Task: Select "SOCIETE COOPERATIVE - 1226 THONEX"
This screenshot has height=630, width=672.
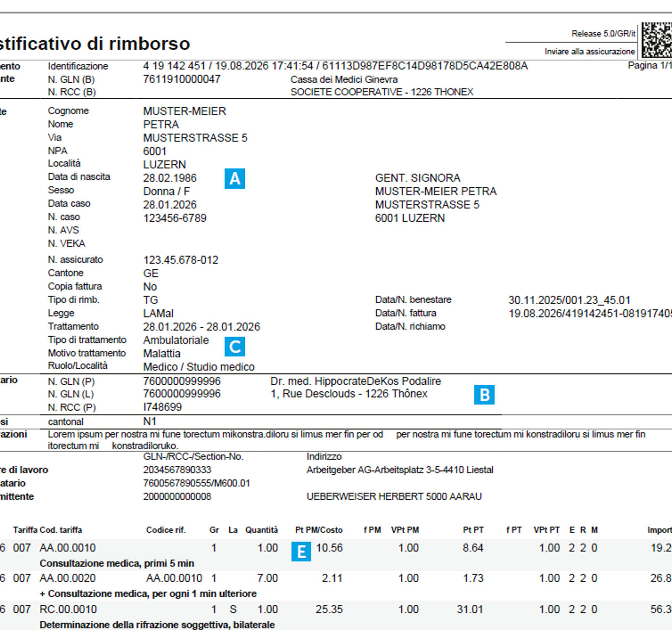Action: 382,92
